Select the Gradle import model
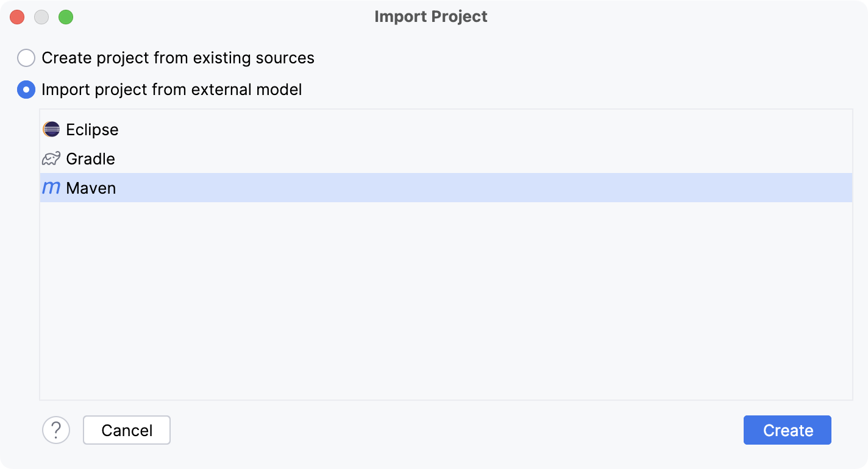This screenshot has width=868, height=469. tap(90, 158)
